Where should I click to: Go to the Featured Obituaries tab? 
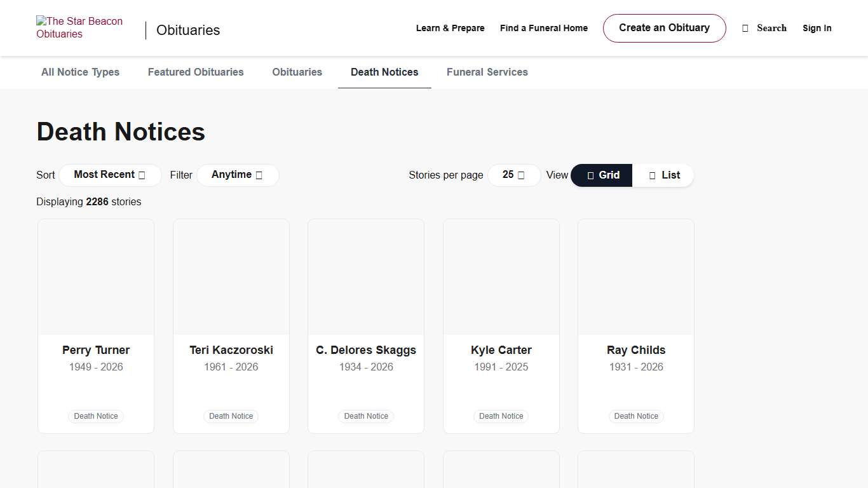pyautogui.click(x=196, y=72)
